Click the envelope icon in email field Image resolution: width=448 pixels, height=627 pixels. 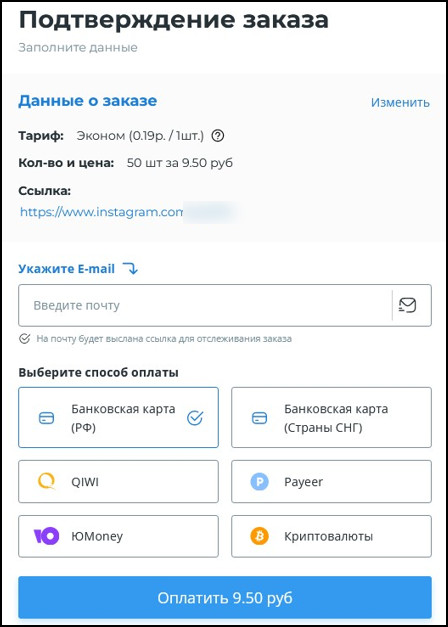pyautogui.click(x=408, y=306)
